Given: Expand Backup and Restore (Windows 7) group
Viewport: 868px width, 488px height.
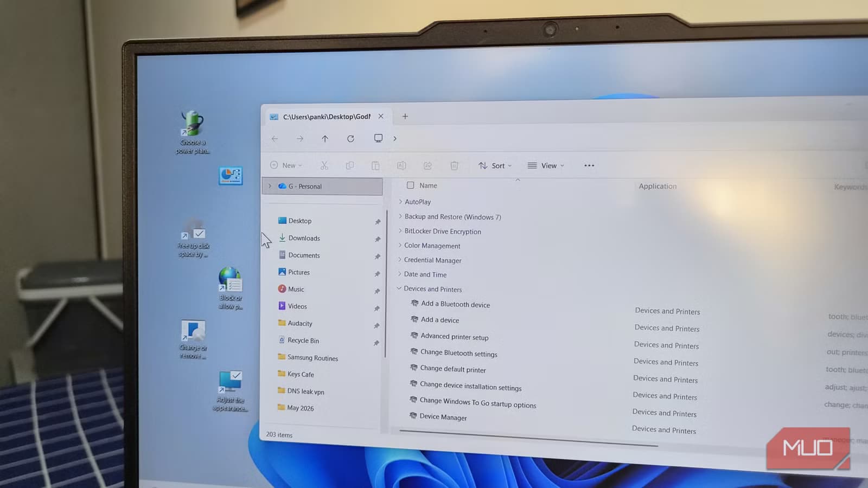Looking at the screenshot, I should pyautogui.click(x=400, y=216).
